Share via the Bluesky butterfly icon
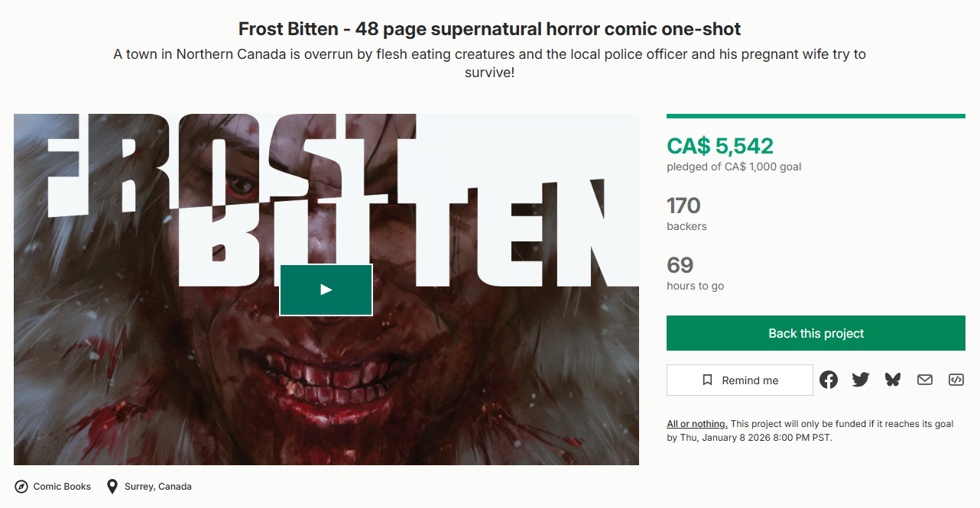 (x=893, y=380)
